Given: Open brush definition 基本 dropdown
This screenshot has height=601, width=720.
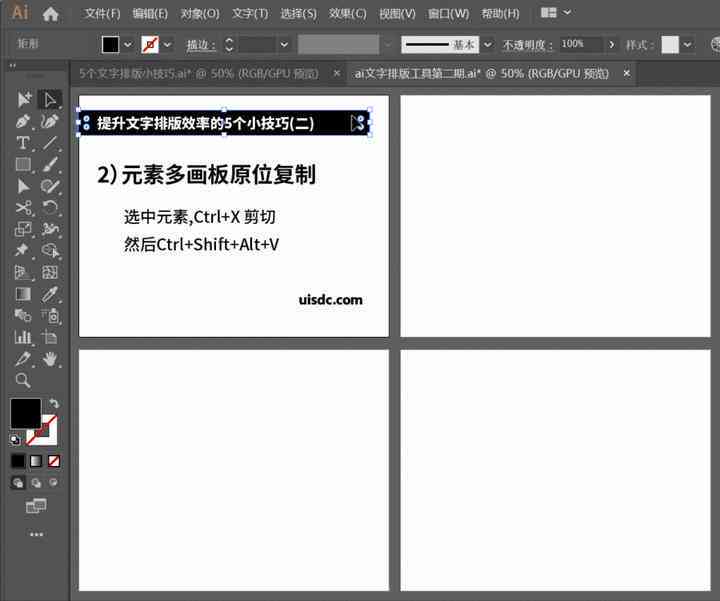Looking at the screenshot, I should pos(488,45).
